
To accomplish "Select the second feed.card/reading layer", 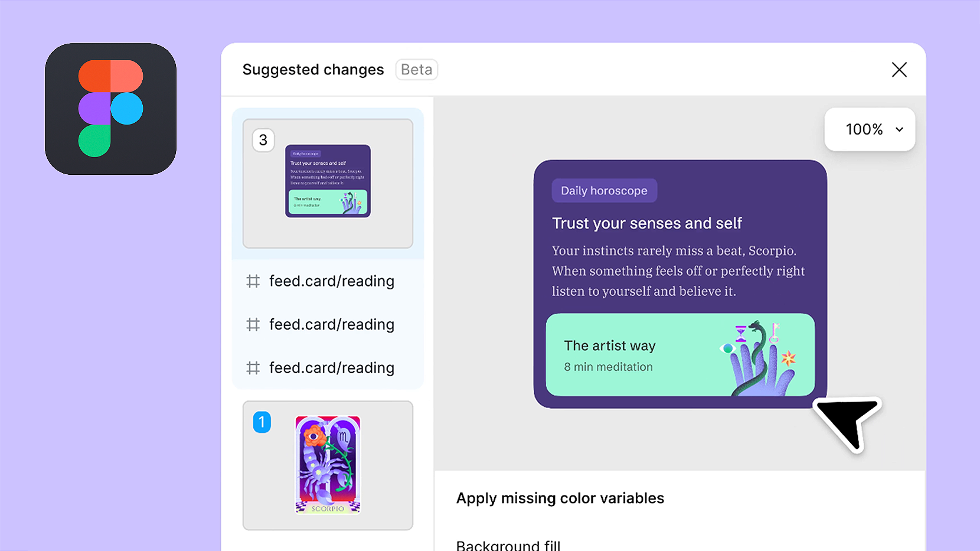I will coord(331,324).
